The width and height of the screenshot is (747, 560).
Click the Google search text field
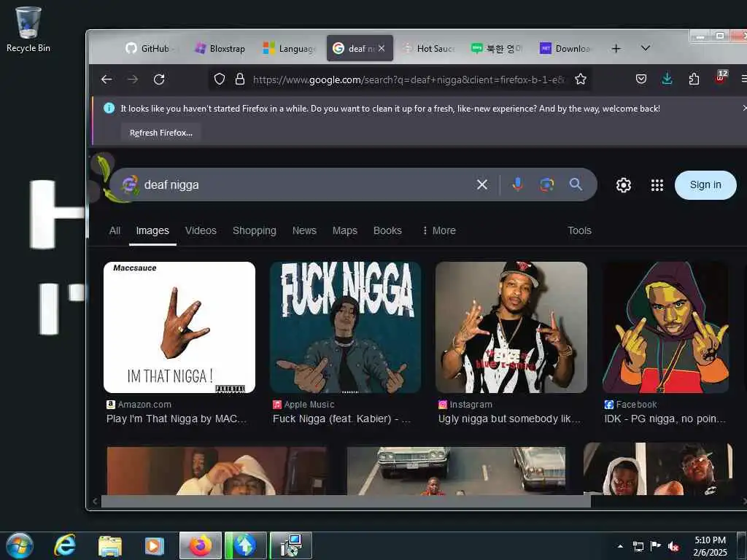tap(305, 184)
